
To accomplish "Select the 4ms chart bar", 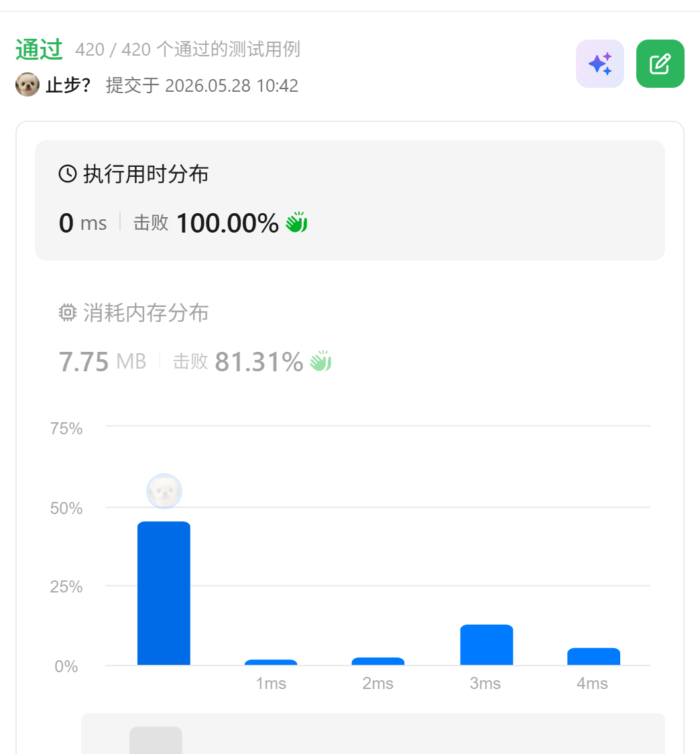I will pyautogui.click(x=593, y=657).
